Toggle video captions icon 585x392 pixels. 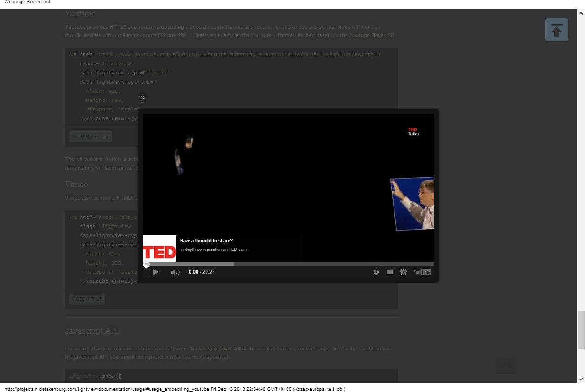[390, 272]
